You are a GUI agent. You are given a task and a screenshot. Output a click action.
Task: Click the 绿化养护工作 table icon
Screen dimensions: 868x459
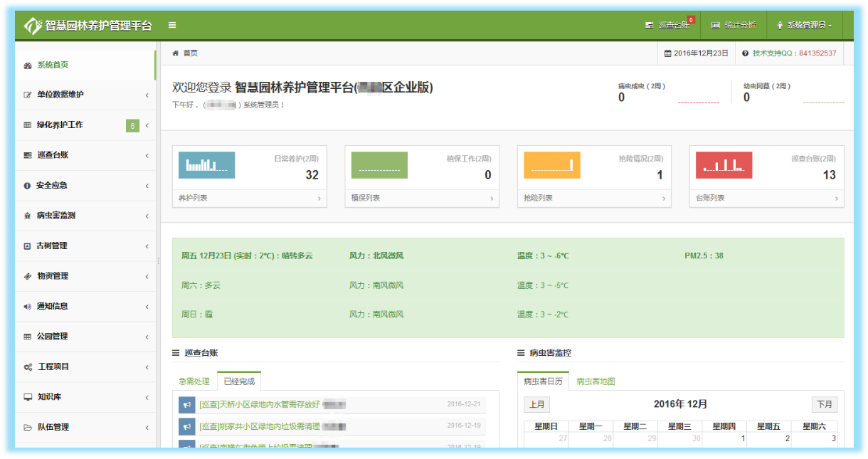(x=28, y=125)
